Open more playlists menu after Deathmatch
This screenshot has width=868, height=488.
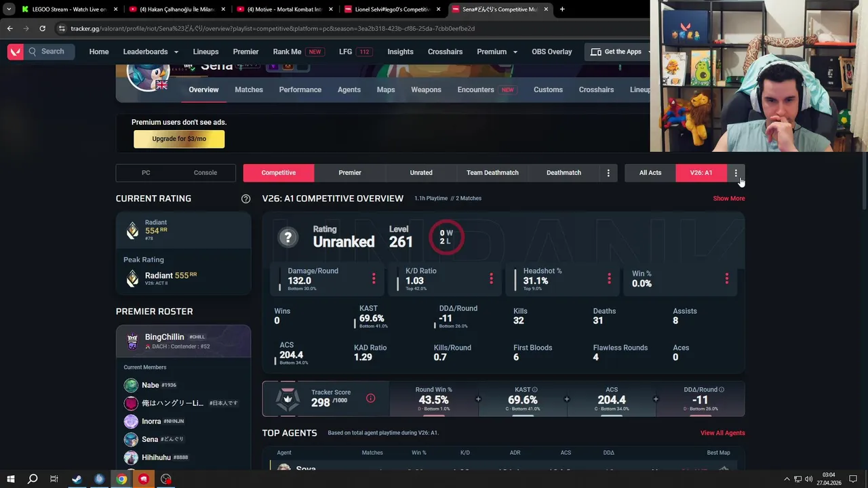(608, 173)
